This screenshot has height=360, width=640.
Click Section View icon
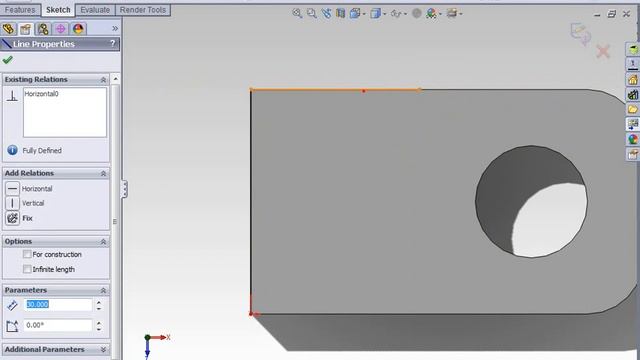click(340, 13)
